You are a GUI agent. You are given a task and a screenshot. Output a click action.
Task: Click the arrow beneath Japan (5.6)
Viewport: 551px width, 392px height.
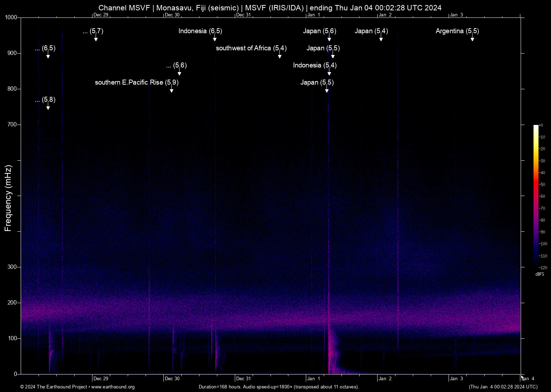329,39
